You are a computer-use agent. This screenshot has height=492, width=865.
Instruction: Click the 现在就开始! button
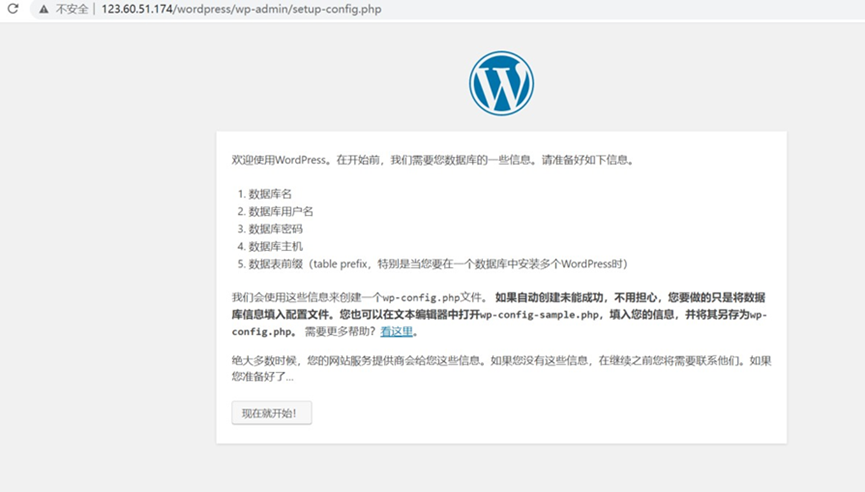coord(271,413)
